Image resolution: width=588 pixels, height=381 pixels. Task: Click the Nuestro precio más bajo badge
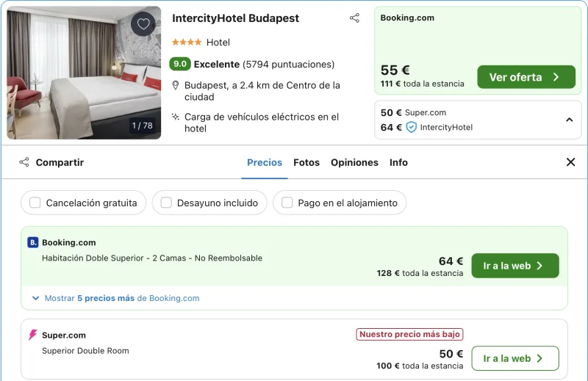point(409,334)
